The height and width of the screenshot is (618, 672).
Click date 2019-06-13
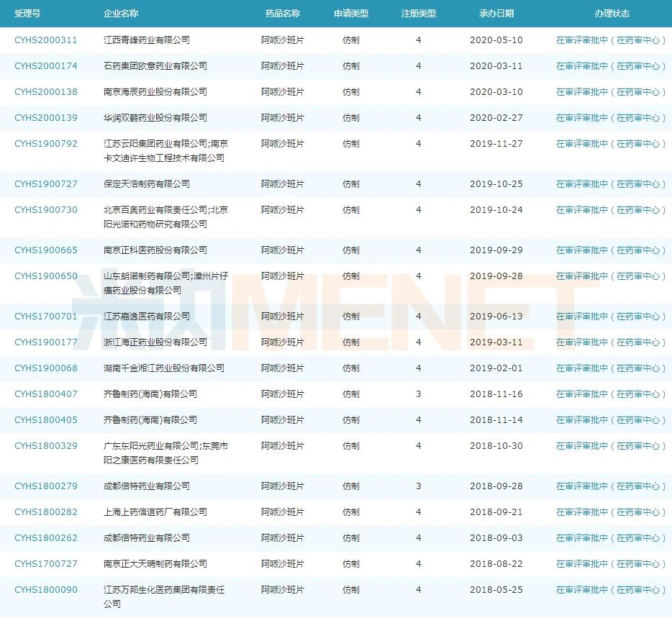496,317
